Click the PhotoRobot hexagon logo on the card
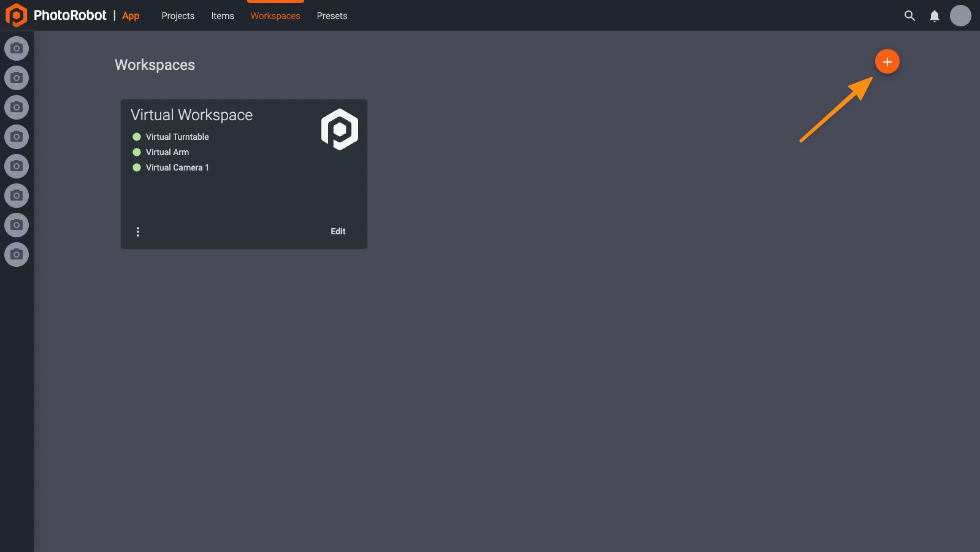The height and width of the screenshot is (552, 980). tap(339, 129)
